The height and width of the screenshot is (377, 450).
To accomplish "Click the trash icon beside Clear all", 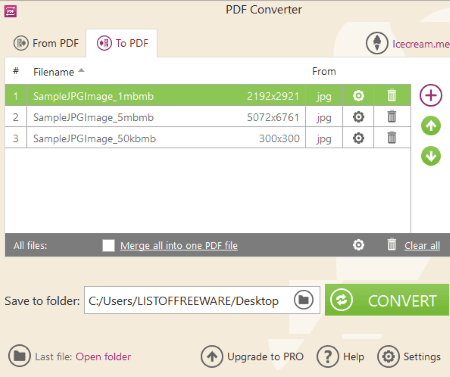I will [392, 244].
